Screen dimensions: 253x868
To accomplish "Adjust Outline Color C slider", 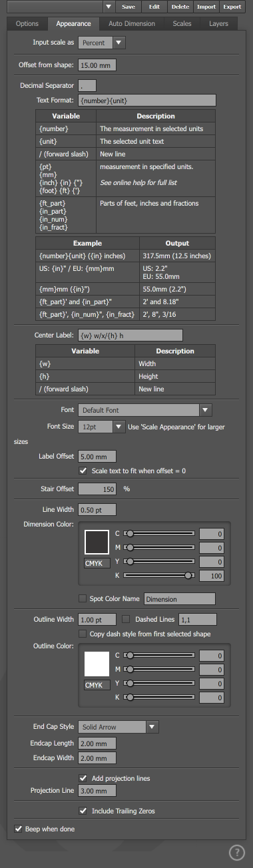I will [x=160, y=656].
